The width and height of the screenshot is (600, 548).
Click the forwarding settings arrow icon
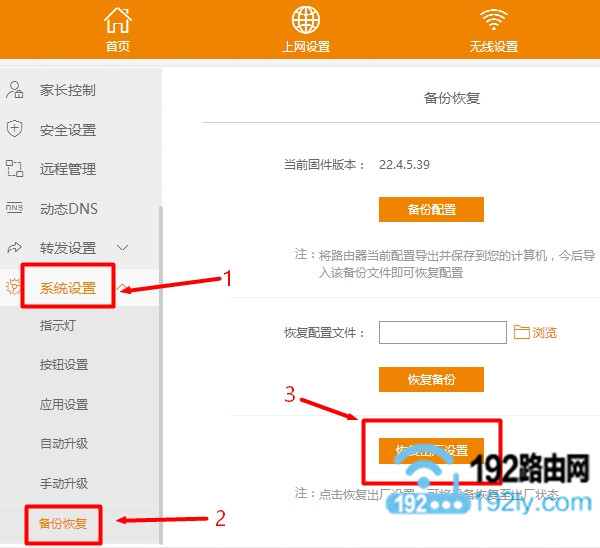[15, 247]
